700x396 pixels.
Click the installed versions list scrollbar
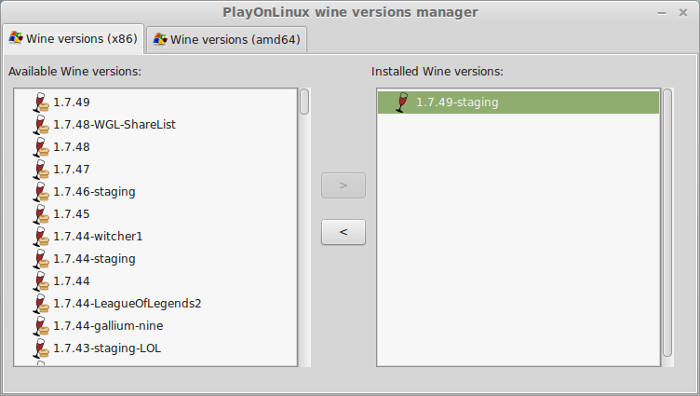pos(667,223)
